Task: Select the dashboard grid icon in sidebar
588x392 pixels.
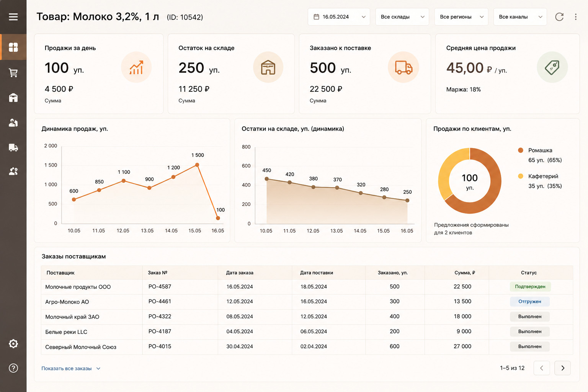Action: point(13,47)
